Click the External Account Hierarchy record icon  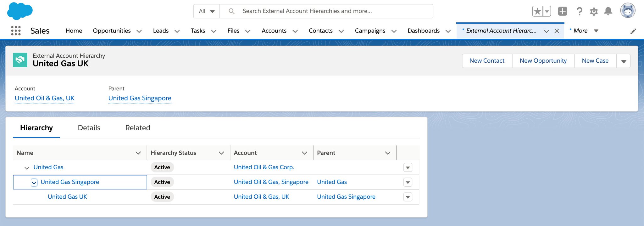[20, 60]
